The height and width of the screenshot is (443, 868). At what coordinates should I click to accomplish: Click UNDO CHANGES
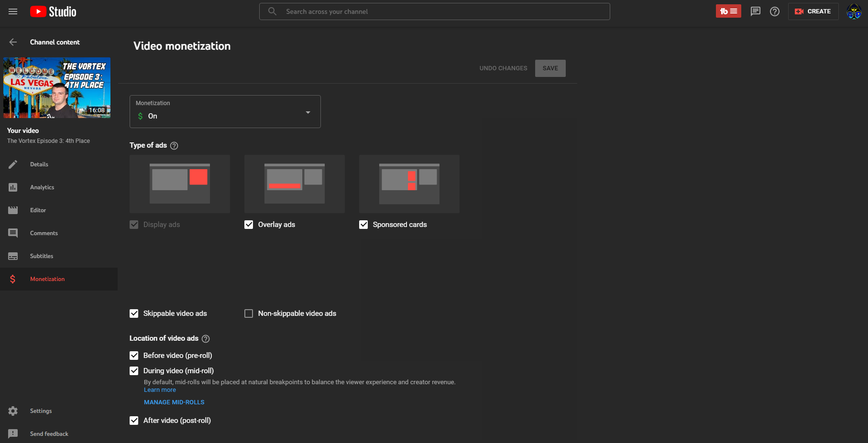504,68
